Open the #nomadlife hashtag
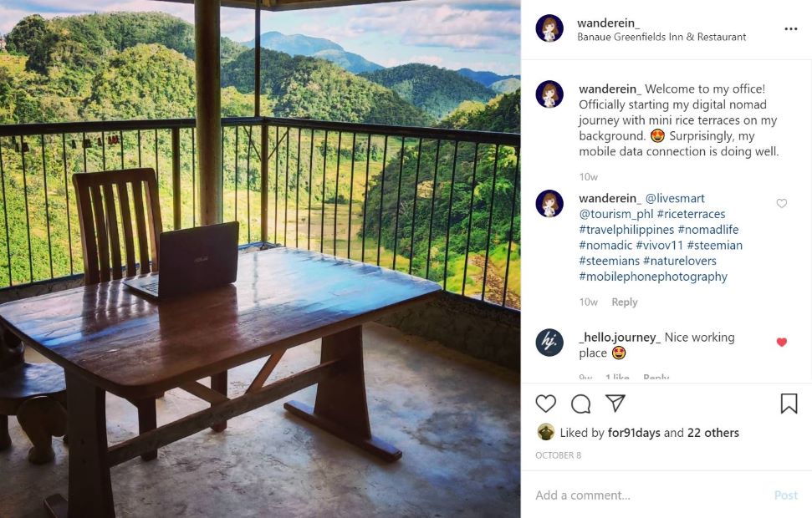This screenshot has height=518, width=812. [707, 230]
